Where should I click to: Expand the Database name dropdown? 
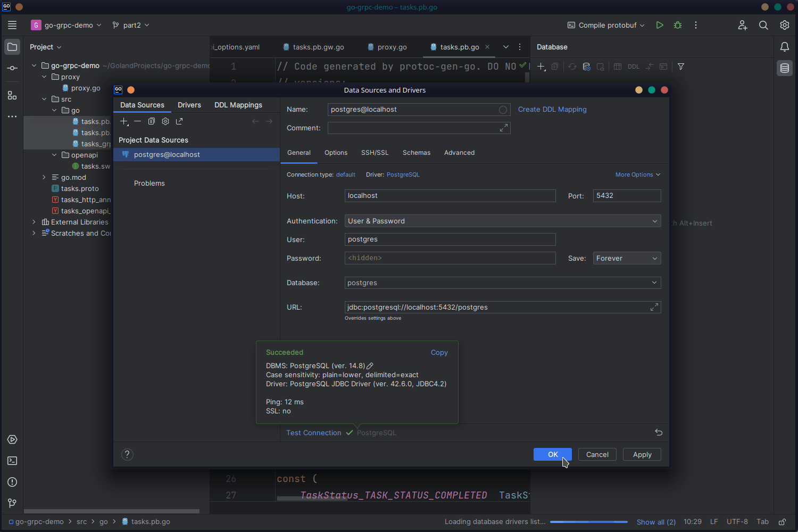pyautogui.click(x=654, y=283)
